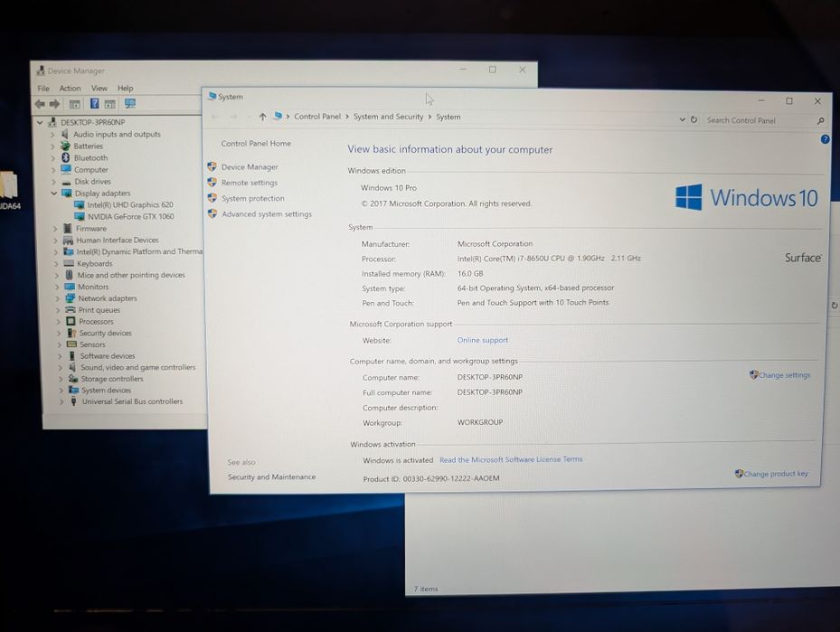This screenshot has height=632, width=840.
Task: Open the Device Manager link in System sidebar
Action: pos(250,166)
